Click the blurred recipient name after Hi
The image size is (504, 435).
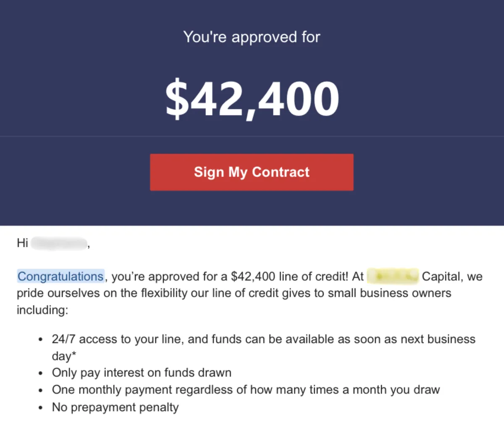click(x=59, y=243)
